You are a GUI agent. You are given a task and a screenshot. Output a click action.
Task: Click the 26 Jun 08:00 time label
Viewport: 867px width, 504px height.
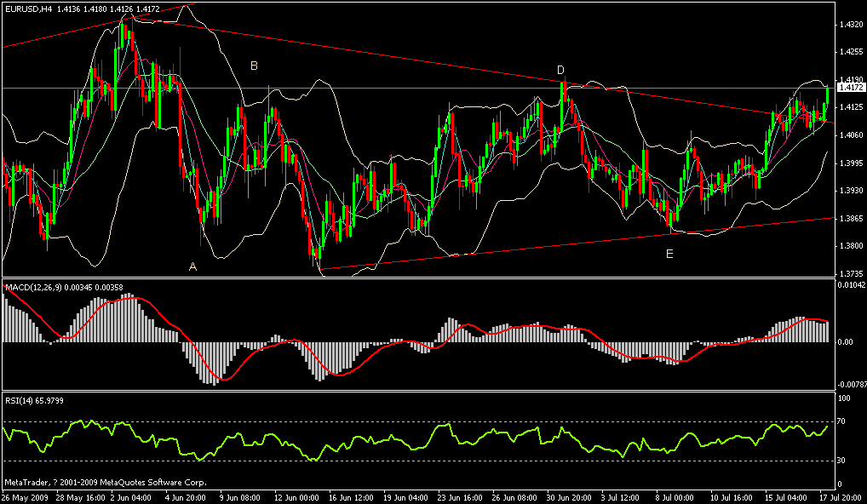pos(516,498)
